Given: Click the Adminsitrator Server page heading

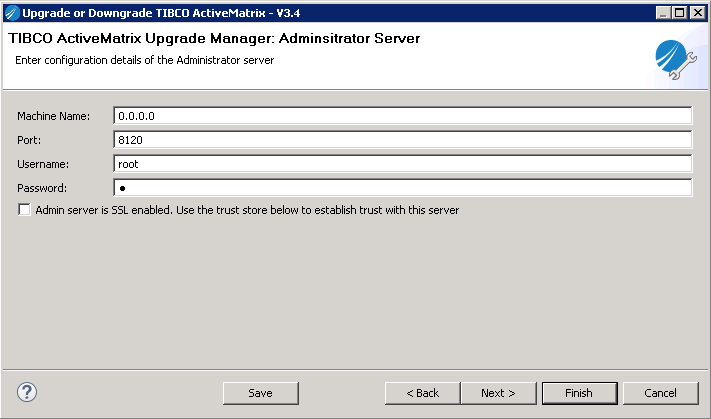Looking at the screenshot, I should click(x=213, y=39).
